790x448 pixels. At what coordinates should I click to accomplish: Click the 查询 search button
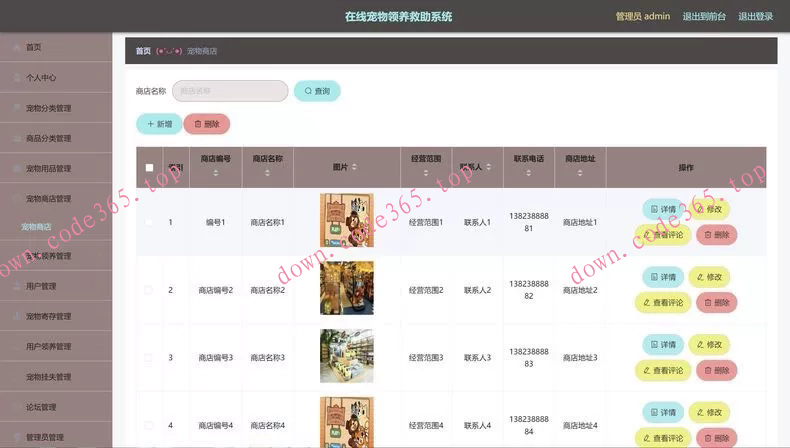click(x=317, y=91)
